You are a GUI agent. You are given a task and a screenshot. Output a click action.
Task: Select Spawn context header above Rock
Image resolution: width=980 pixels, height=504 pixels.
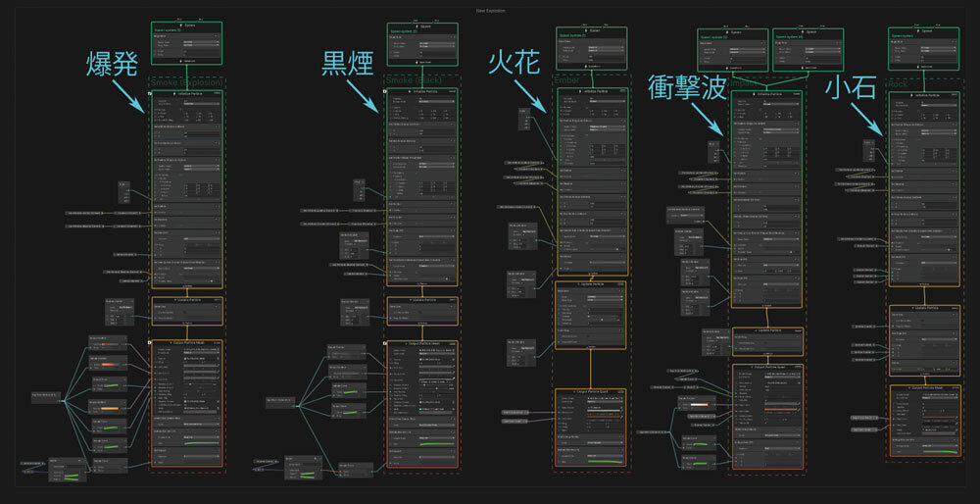pyautogui.click(x=924, y=30)
